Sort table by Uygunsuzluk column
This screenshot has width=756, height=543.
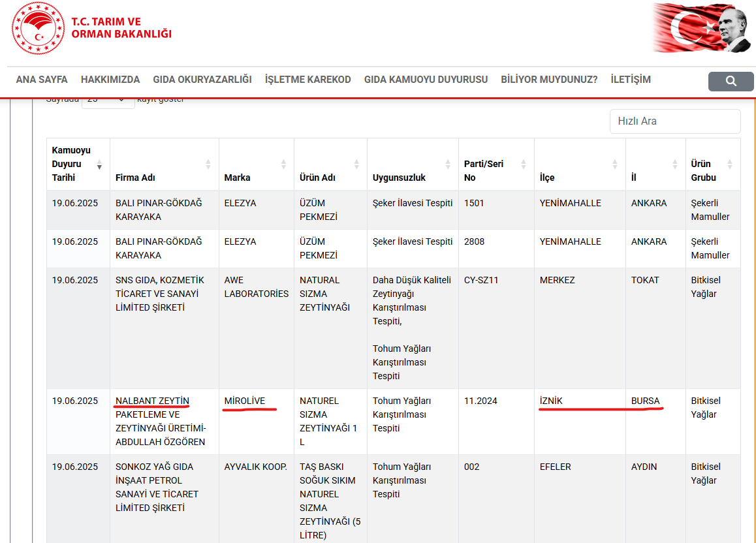pyautogui.click(x=448, y=164)
